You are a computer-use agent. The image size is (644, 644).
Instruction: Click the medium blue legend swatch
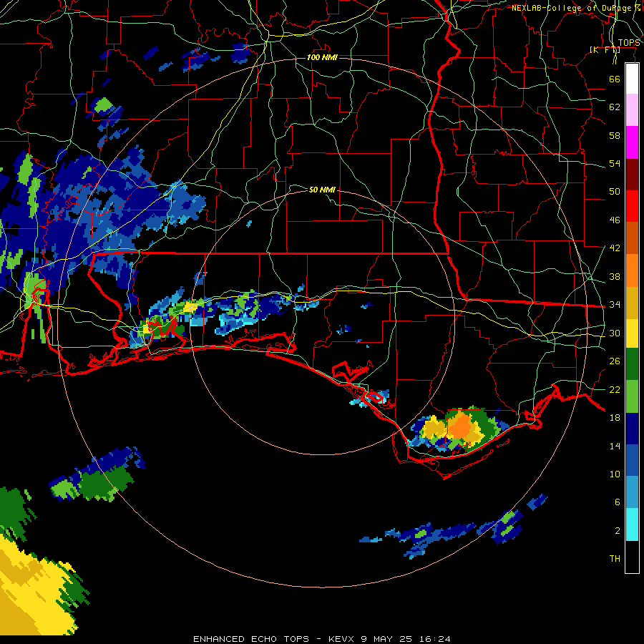tap(632, 460)
